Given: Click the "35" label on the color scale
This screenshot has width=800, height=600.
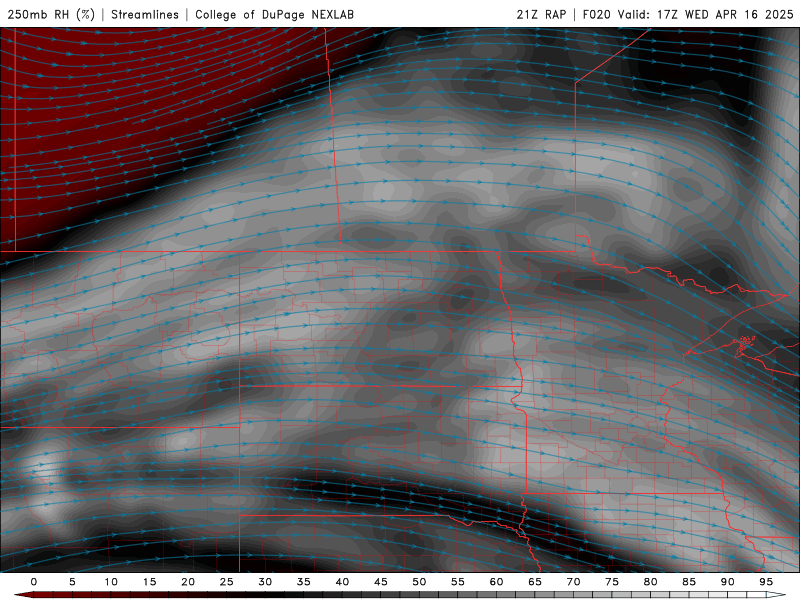Looking at the screenshot, I should (304, 582).
